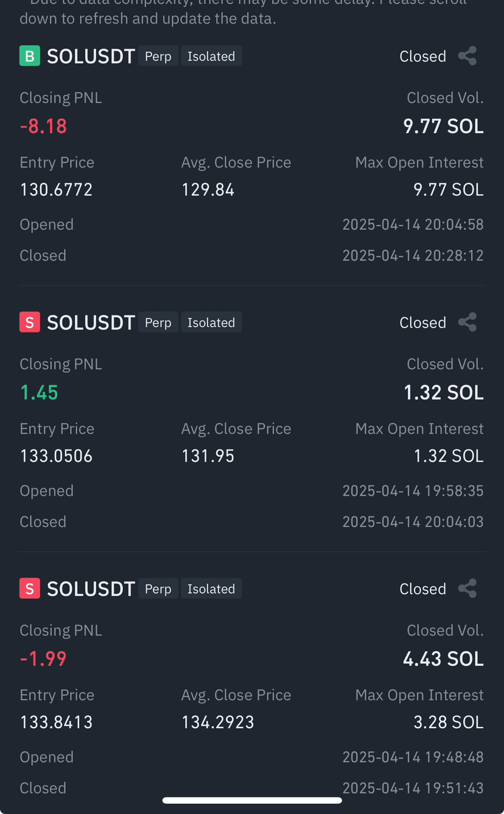Tap the 133.0506 entry price value

coord(57,456)
